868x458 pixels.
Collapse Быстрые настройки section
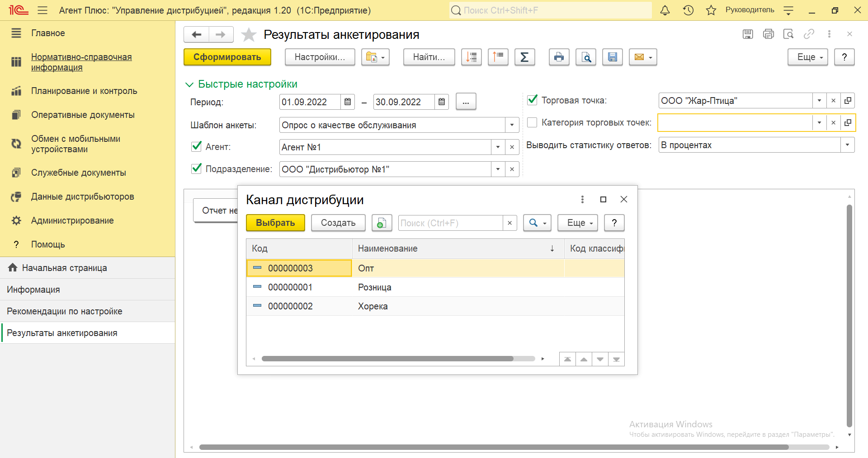pyautogui.click(x=241, y=84)
